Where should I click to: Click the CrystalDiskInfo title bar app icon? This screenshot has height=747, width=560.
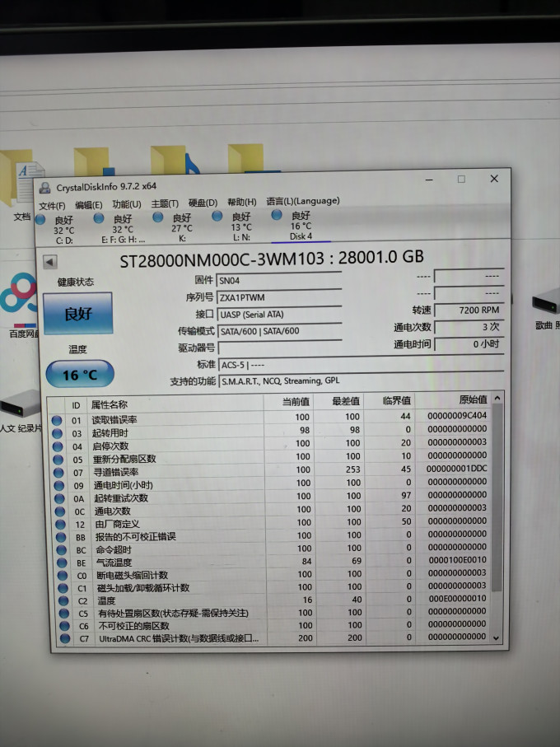click(44, 188)
